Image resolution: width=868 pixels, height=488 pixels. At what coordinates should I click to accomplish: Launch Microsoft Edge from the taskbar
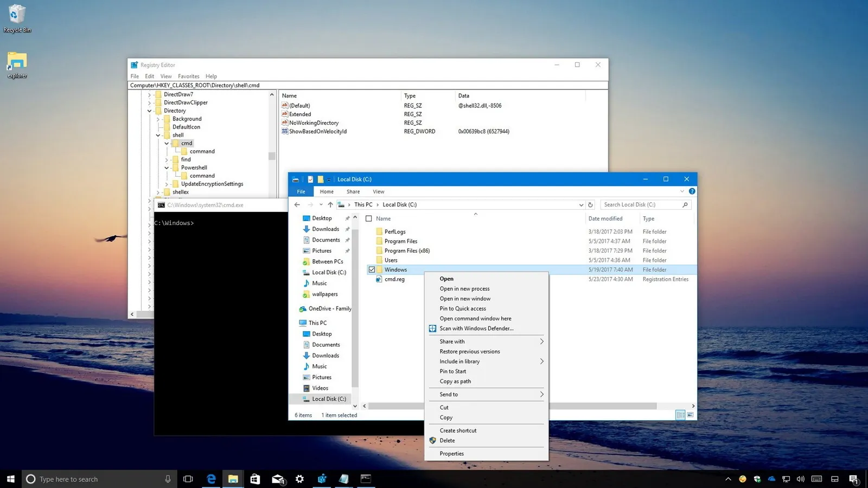(x=211, y=479)
